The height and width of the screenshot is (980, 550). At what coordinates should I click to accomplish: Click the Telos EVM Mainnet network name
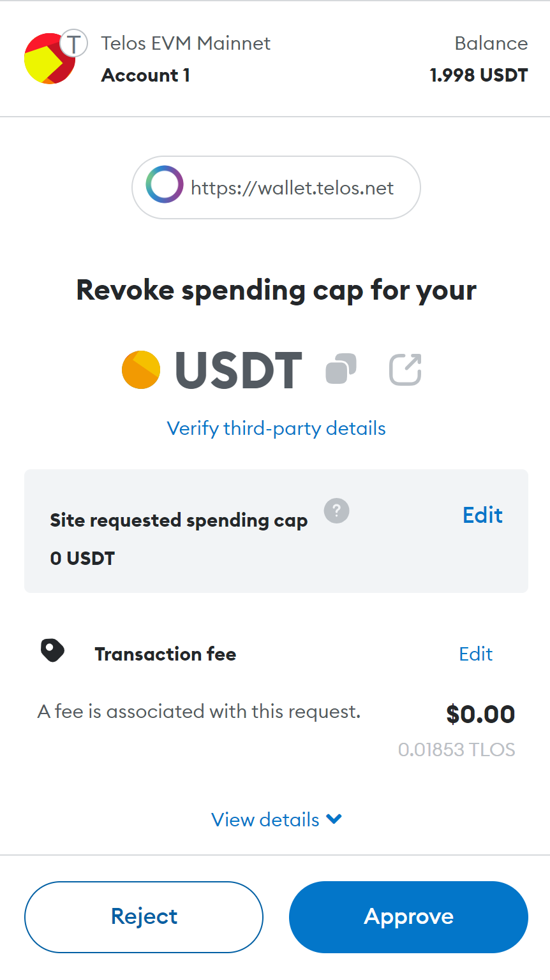tap(186, 43)
